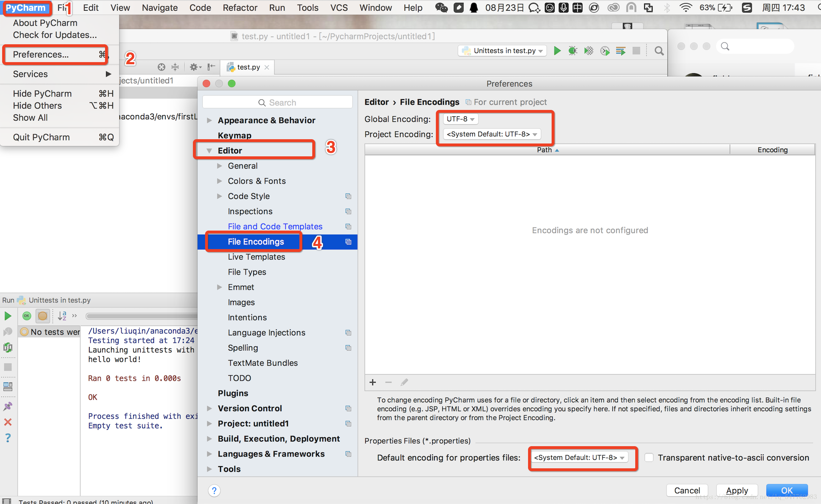Expand the Version Control settings section

[210, 408]
